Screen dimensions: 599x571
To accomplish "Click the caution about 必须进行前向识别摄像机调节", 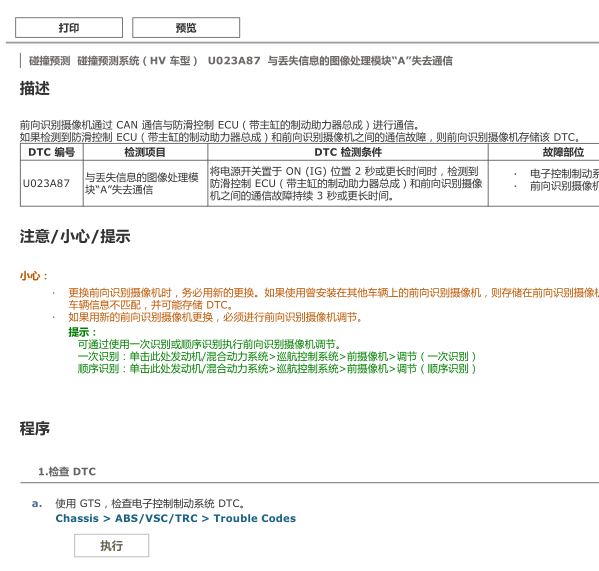I will coord(215,317).
